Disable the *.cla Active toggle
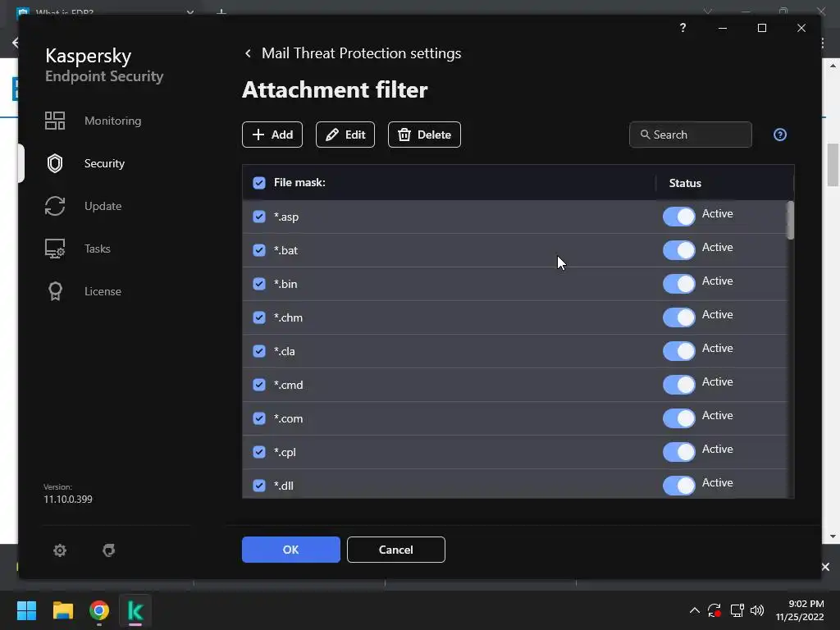Viewport: 840px width, 630px height. coord(678,351)
